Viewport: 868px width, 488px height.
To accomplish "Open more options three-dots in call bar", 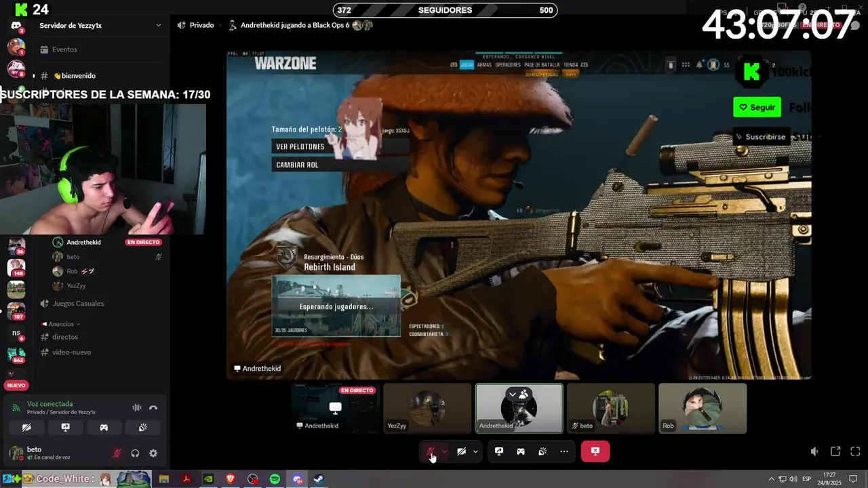I will 564,451.
